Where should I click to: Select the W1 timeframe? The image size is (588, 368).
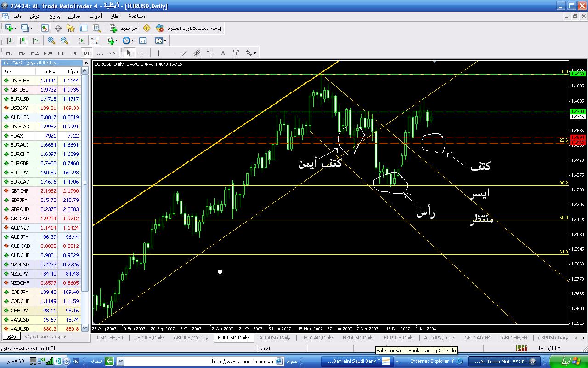[100, 53]
